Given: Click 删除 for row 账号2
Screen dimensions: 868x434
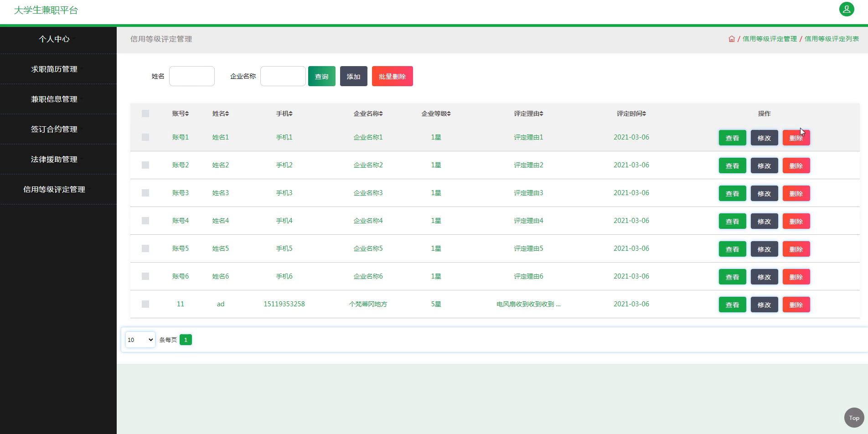Looking at the screenshot, I should [796, 165].
